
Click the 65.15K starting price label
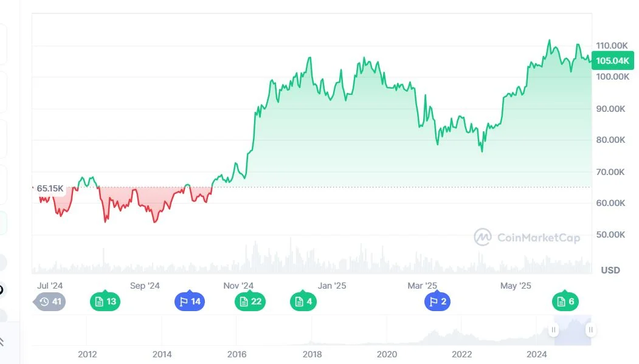tap(50, 188)
